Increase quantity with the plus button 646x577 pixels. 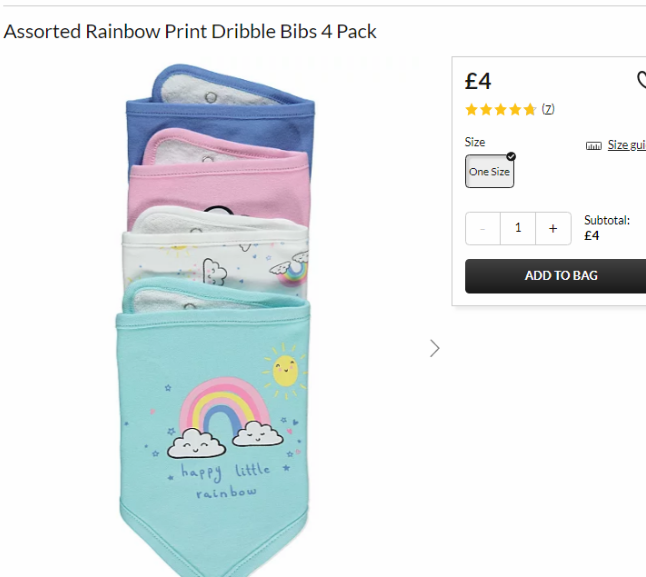553,229
